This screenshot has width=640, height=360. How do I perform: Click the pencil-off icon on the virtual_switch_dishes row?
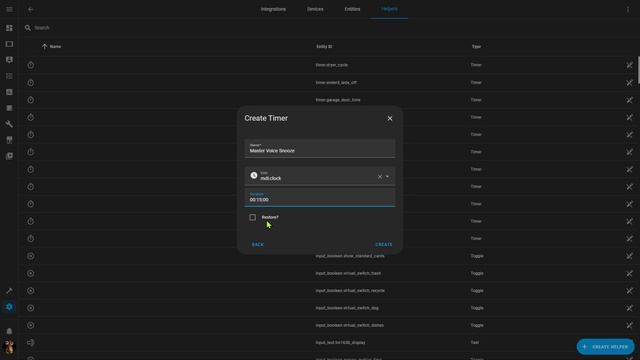[x=629, y=325]
